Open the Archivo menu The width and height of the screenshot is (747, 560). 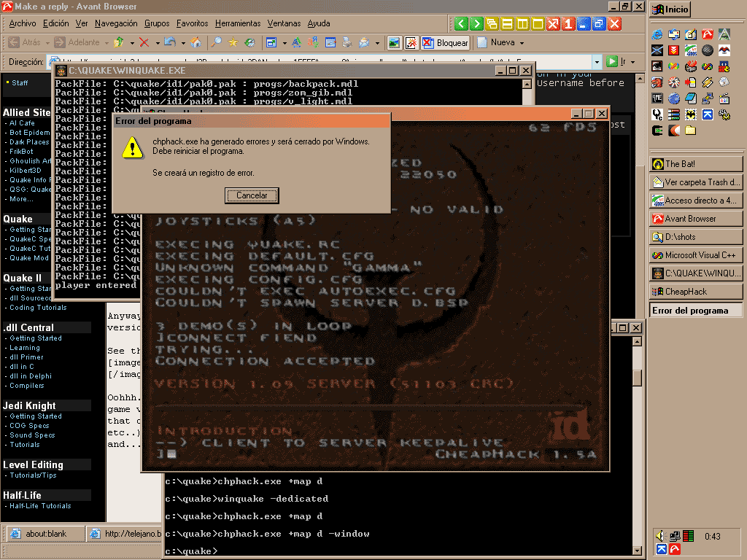pos(23,23)
